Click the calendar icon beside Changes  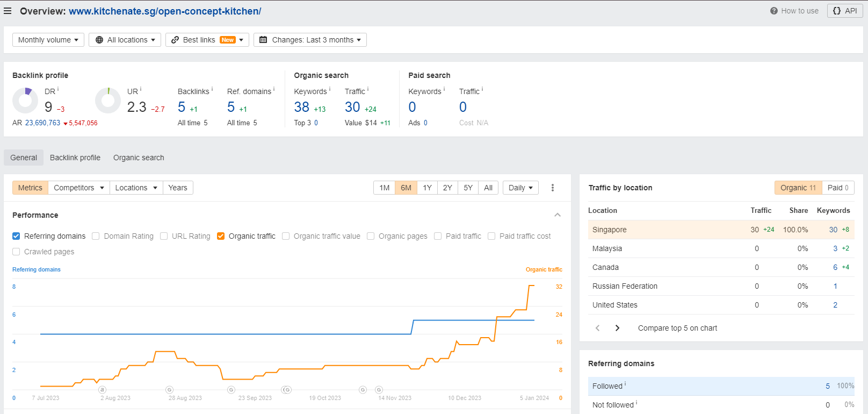263,40
